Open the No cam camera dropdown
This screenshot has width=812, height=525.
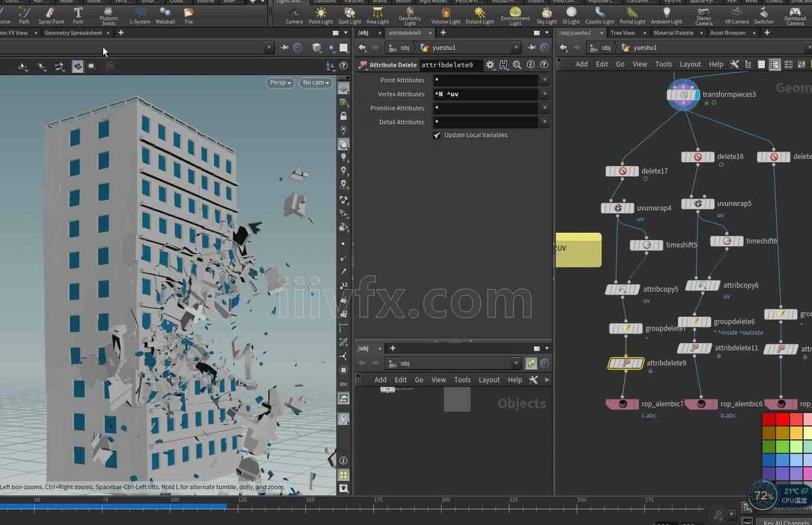(x=315, y=83)
